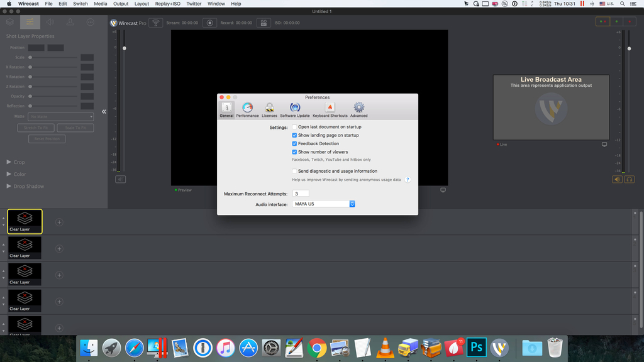
Task: Enable Send diagnostic and usage information
Action: (x=294, y=170)
